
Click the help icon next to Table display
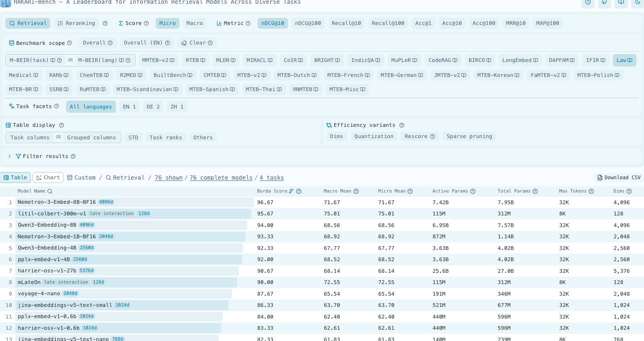(61, 125)
